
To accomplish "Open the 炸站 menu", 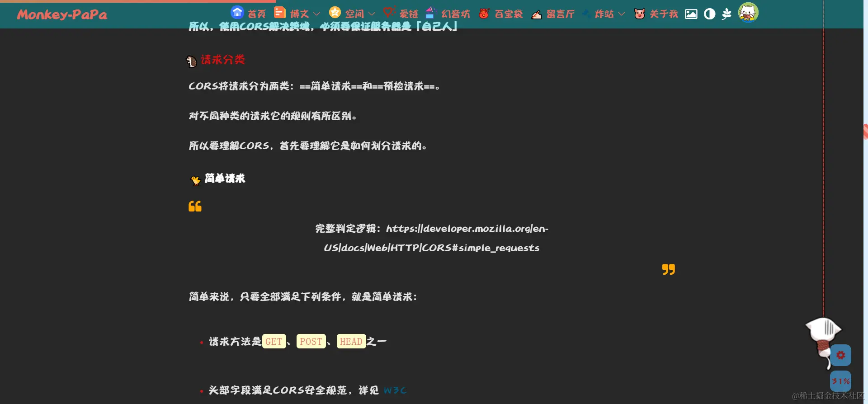I will point(604,14).
